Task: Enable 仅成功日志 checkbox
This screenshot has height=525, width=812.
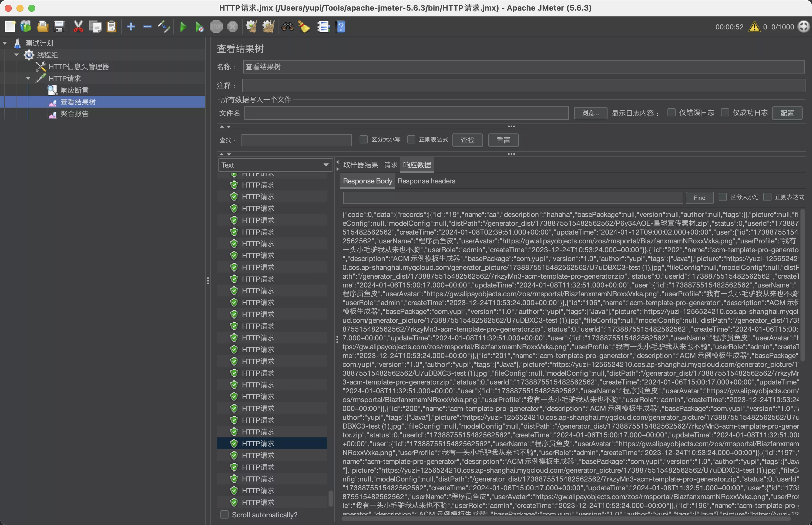Action: tap(725, 113)
